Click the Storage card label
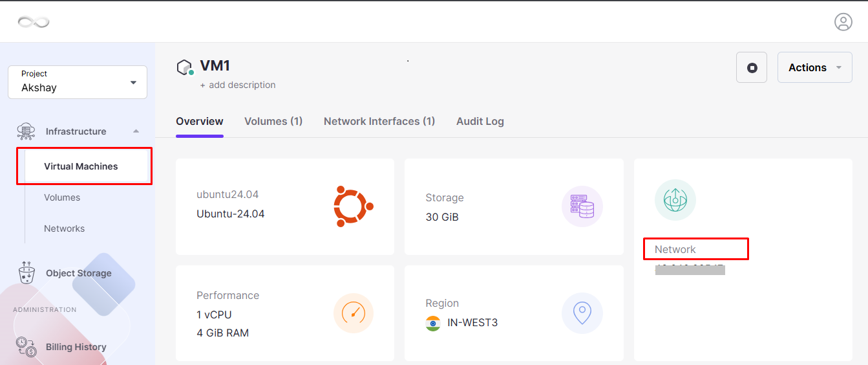 tap(445, 197)
